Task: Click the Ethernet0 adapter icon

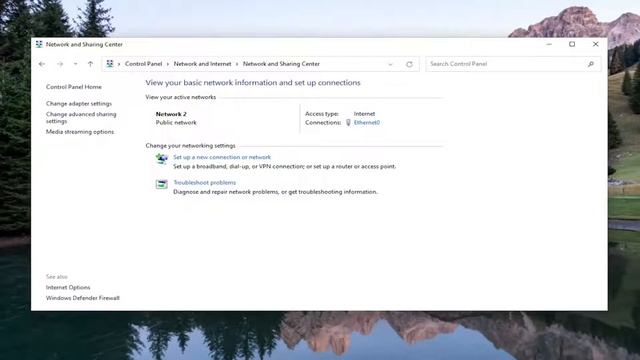Action: (x=348, y=122)
